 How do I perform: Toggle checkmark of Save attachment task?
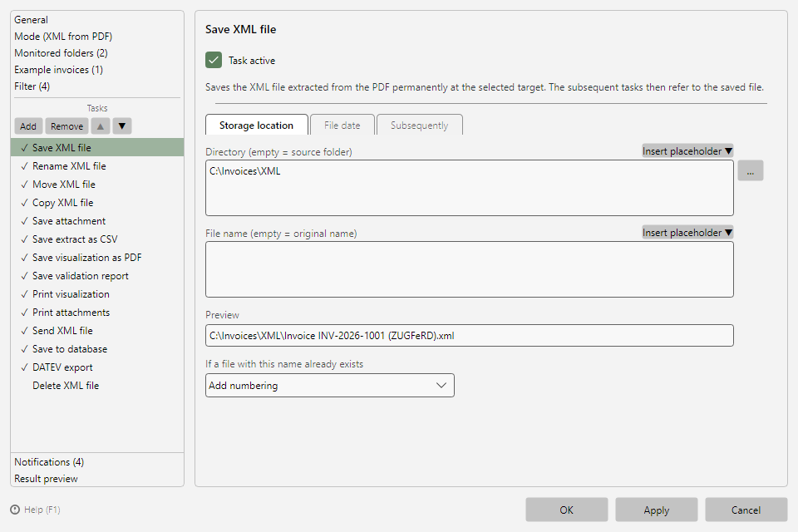coord(24,221)
